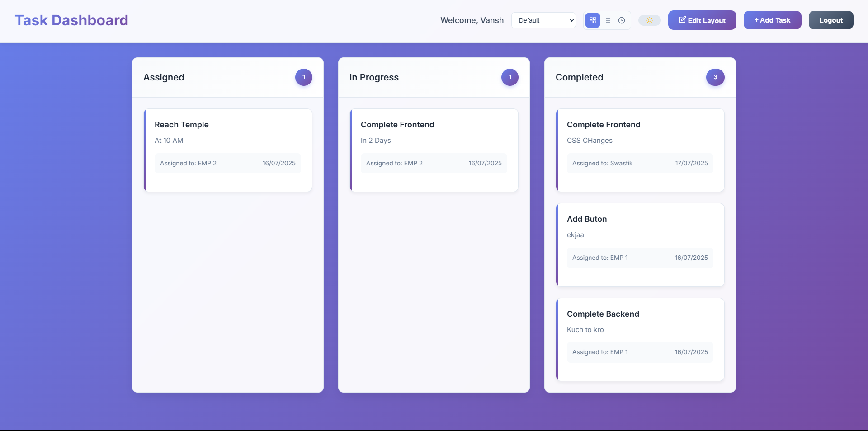
Task: Click the In Progress count badge
Action: coord(510,77)
